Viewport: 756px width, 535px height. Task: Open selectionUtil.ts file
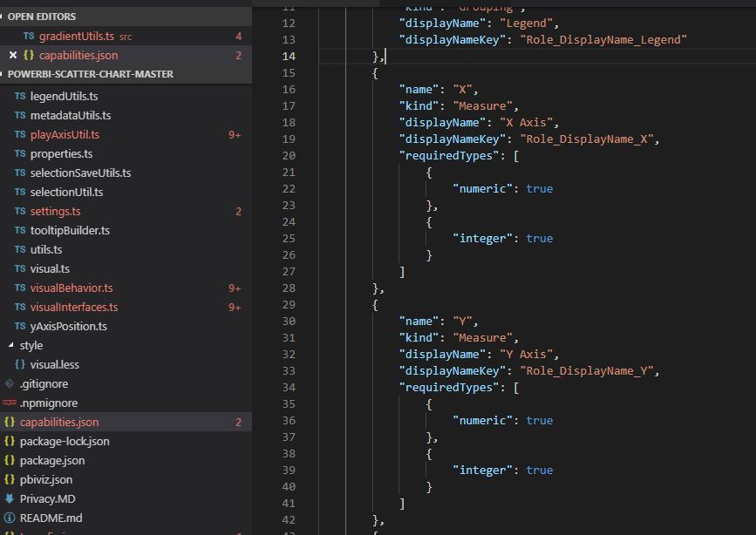coord(126,193)
